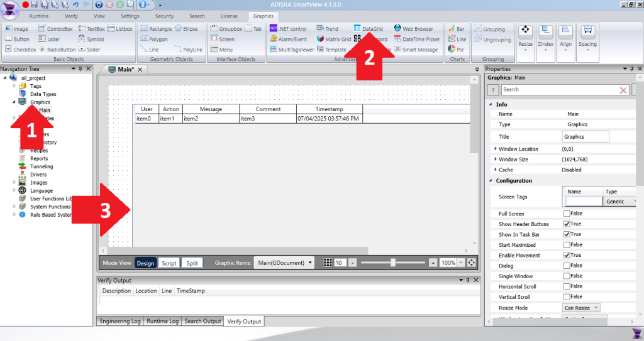The image size is (644, 341).
Task: Click the red record button in quick toolbar
Action: coord(25,4)
